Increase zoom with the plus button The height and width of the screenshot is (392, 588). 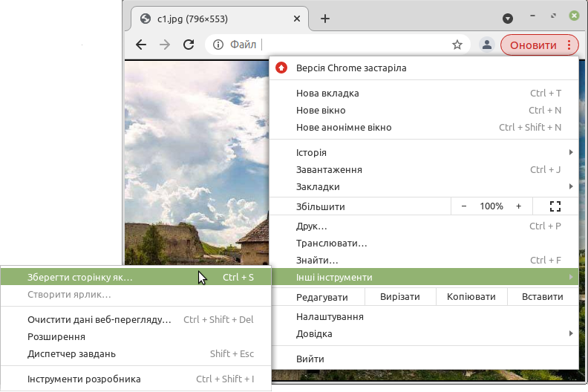518,206
